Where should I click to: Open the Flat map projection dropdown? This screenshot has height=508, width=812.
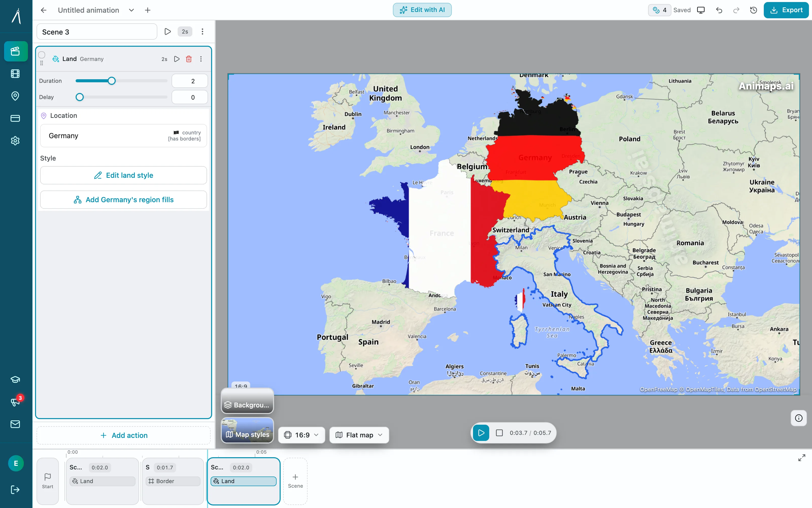359,435
